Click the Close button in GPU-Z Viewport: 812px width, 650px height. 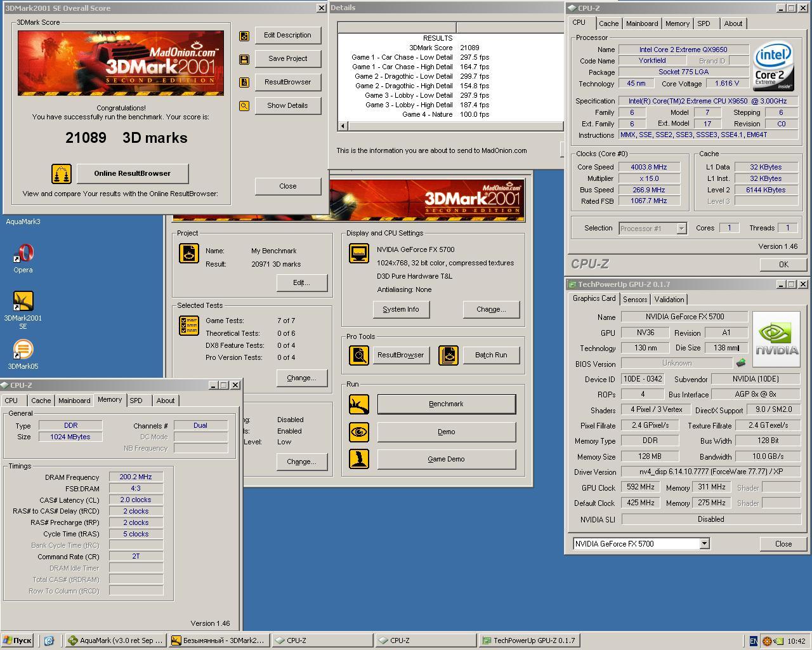[x=783, y=544]
